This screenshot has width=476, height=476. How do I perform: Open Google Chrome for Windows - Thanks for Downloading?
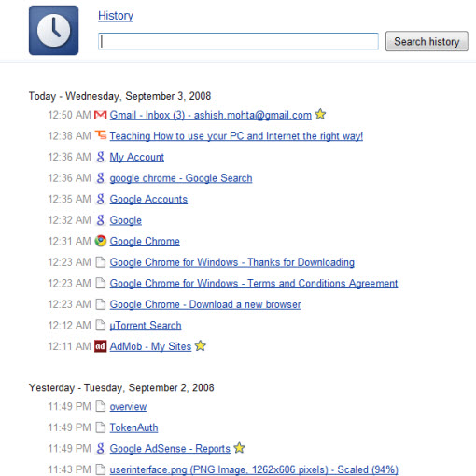point(231,262)
